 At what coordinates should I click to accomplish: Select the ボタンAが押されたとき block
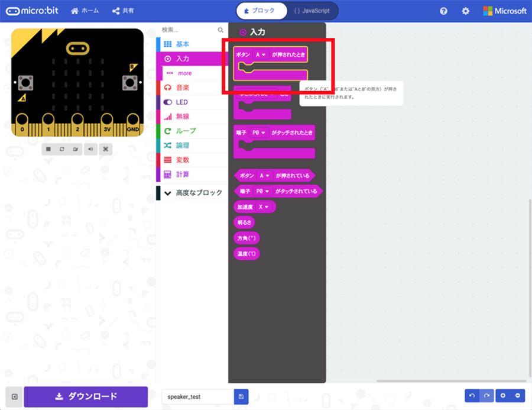tap(271, 63)
